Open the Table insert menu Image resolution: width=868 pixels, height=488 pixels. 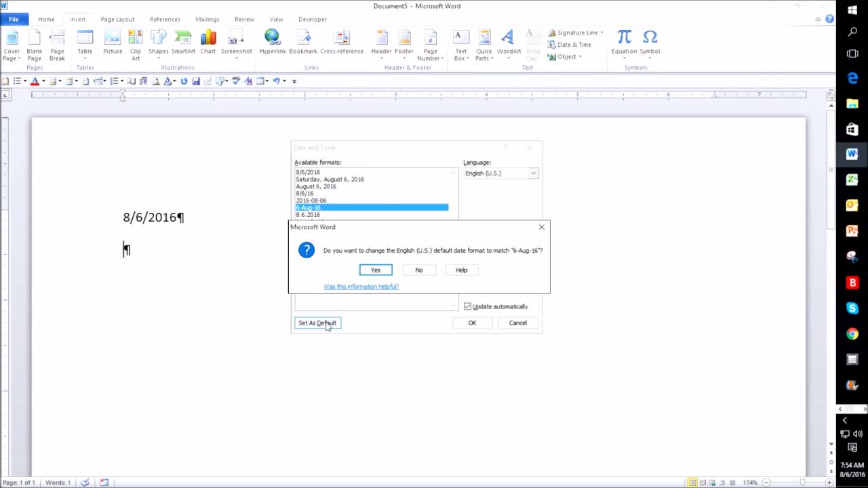pyautogui.click(x=85, y=45)
